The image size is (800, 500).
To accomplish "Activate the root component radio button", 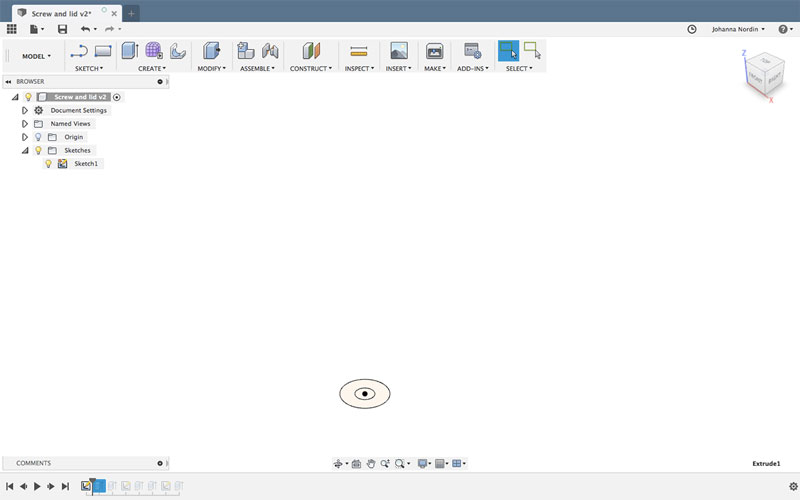I will point(117,97).
